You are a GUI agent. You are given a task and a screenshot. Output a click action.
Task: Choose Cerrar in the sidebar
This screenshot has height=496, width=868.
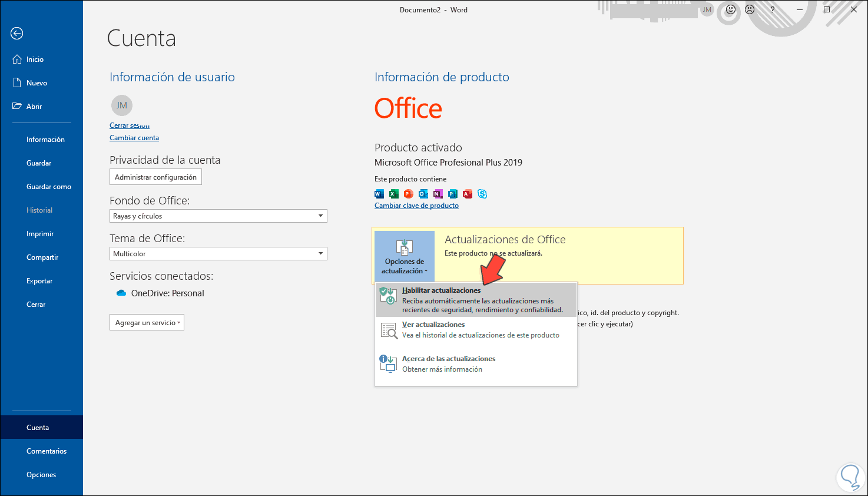click(42, 305)
